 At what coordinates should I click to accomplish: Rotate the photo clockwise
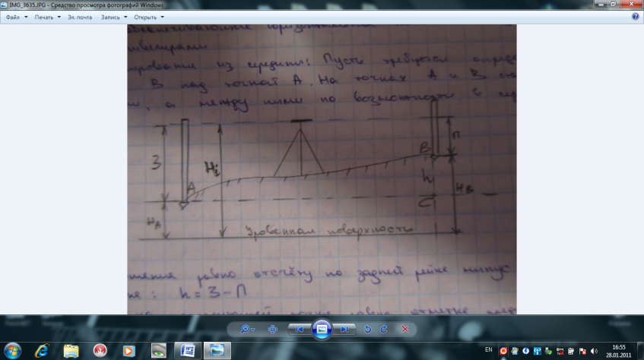[384, 329]
